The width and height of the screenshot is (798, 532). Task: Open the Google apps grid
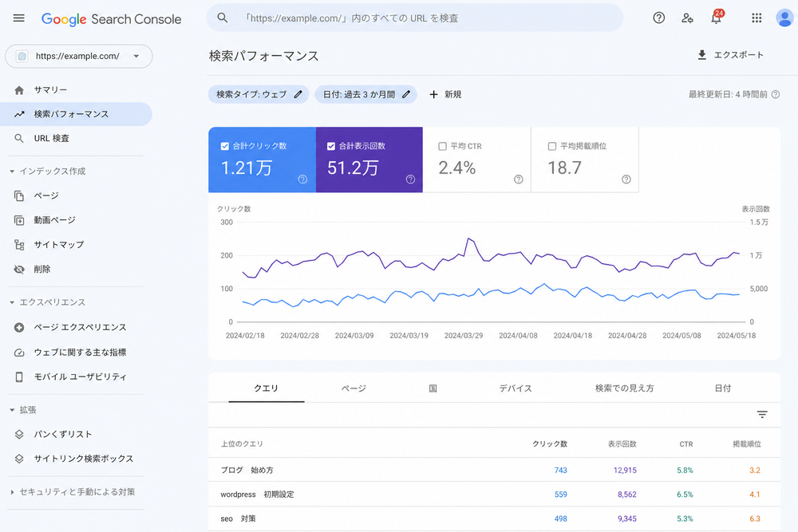point(757,18)
